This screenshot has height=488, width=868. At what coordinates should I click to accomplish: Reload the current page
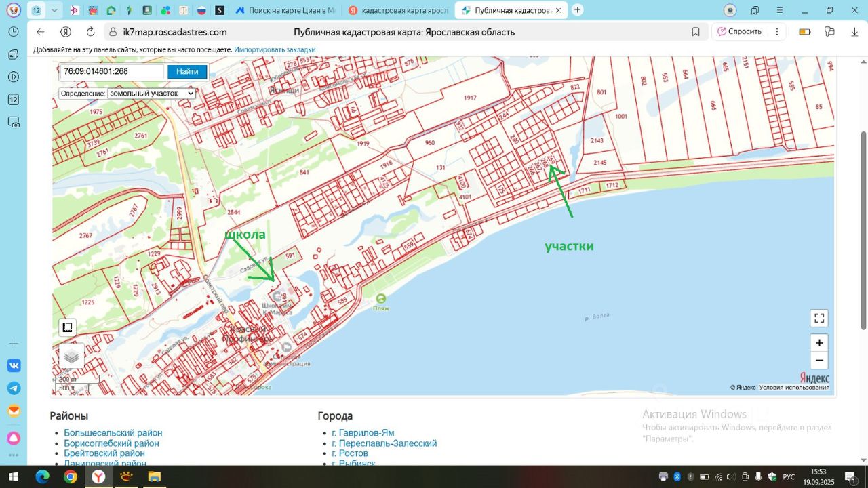[91, 32]
